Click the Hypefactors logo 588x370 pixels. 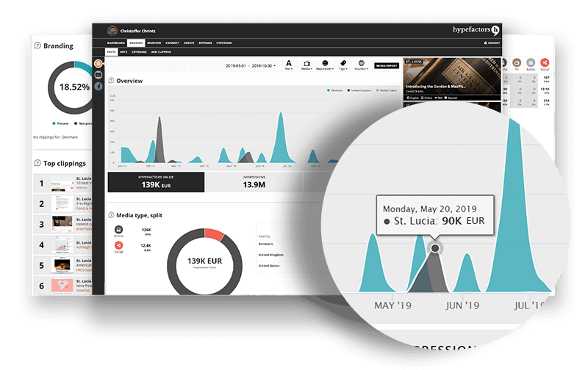coord(478,31)
